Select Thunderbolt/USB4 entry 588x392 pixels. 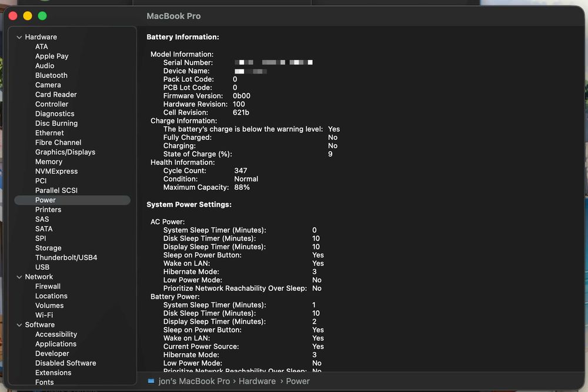point(66,257)
